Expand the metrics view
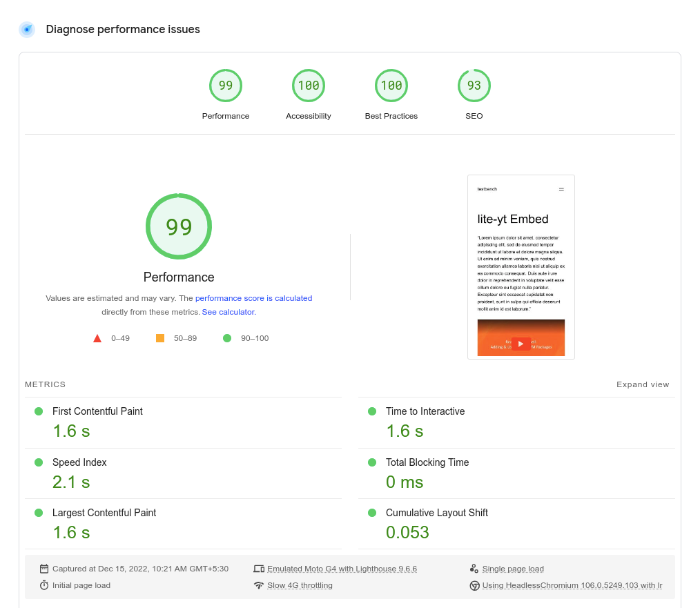 (642, 384)
